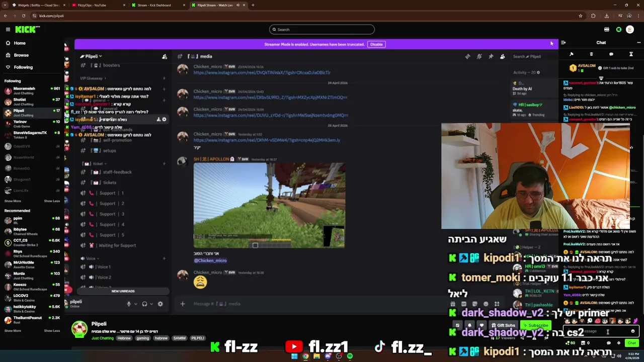Click the Discord message attach plus icon

tap(183, 304)
